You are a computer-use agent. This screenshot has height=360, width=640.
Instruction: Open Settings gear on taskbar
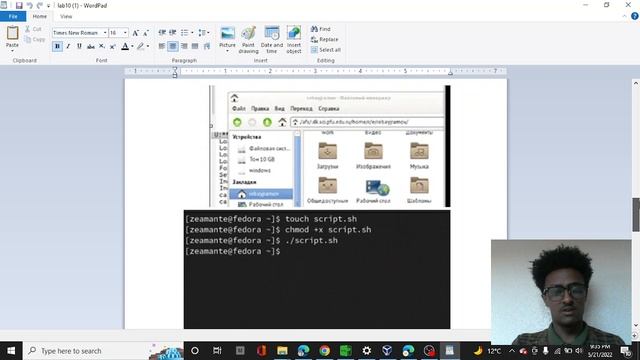pyautogui.click(x=367, y=351)
